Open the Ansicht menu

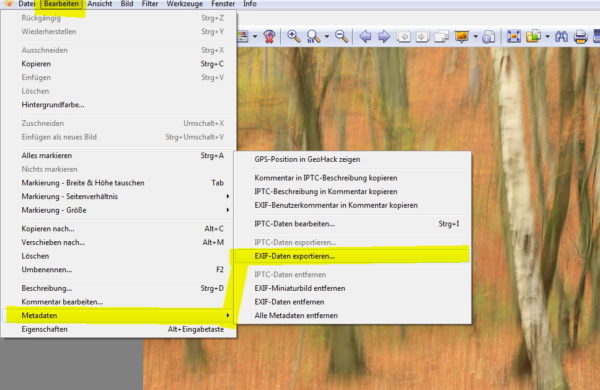tap(99, 4)
